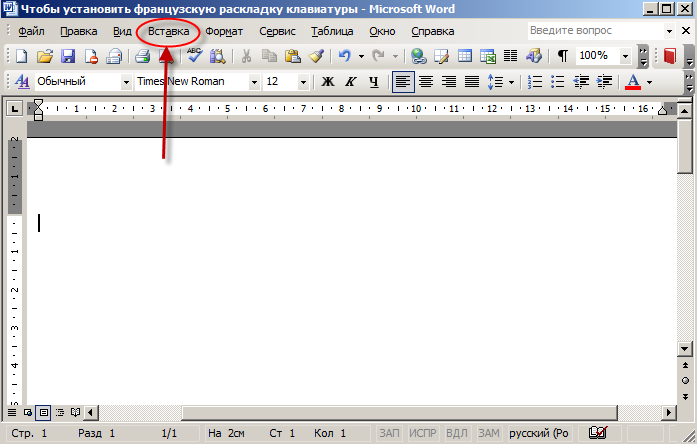Open the 100% zoom dropdown
The image size is (697, 444).
pos(625,56)
